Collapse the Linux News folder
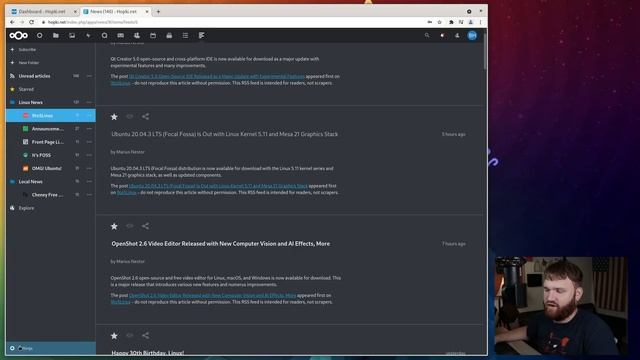The image size is (640, 360). click(x=12, y=102)
